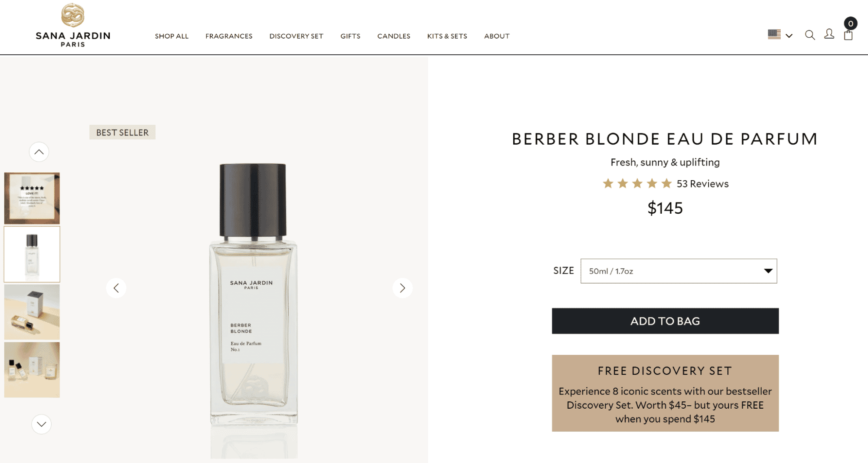Screen dimensions: 868x463
Task: Expand the 50ml size dropdown
Action: pos(679,271)
